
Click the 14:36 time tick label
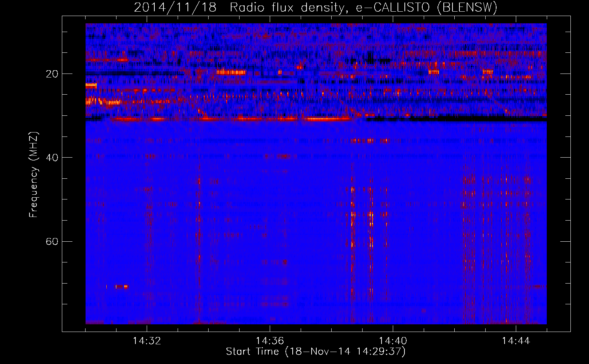point(270,341)
